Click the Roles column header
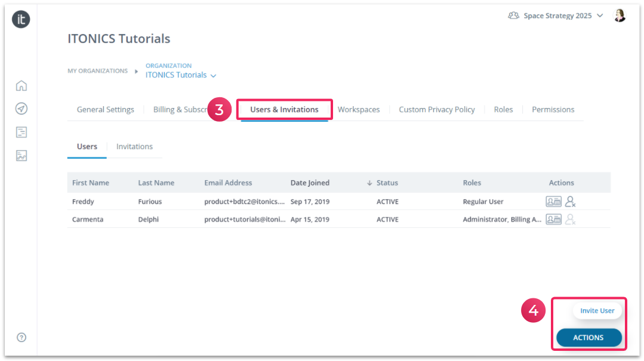The image size is (644, 361). [x=472, y=183]
